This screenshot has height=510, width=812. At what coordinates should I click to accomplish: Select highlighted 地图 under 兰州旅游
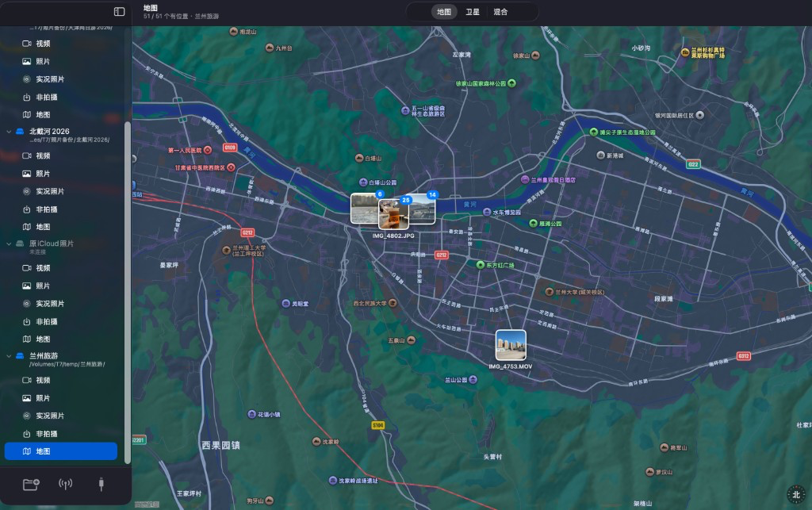click(x=60, y=451)
